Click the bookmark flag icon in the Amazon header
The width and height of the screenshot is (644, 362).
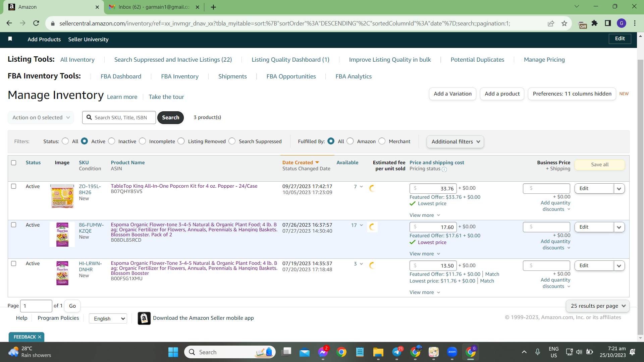(x=10, y=39)
